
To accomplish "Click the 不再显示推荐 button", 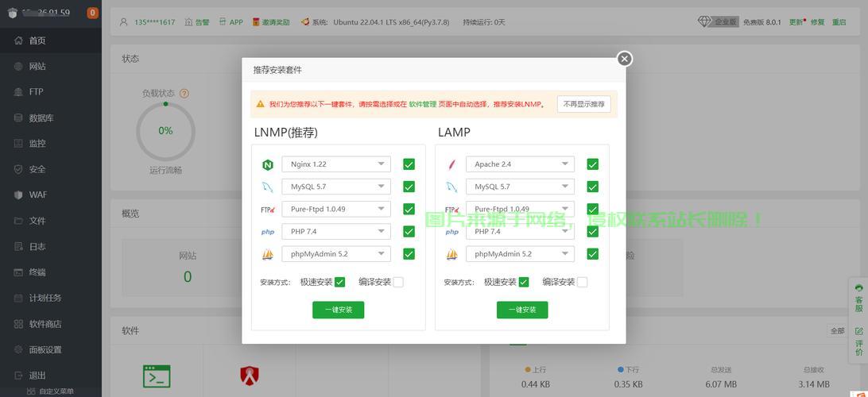I will click(583, 104).
